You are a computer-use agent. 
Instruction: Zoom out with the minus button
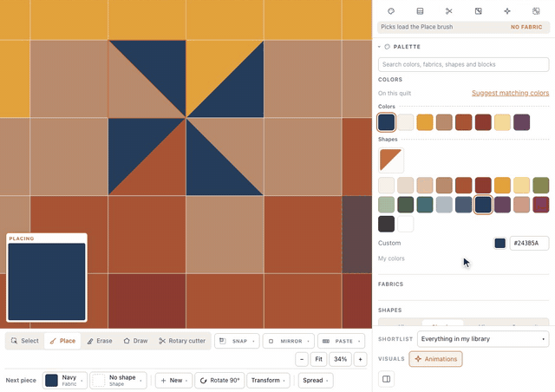tap(302, 359)
